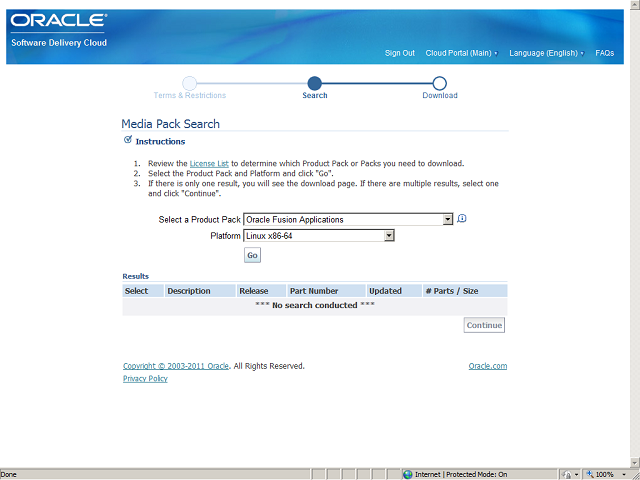Click the Terms & Restrictions step circle
This screenshot has height=480, width=640.
pos(189,83)
